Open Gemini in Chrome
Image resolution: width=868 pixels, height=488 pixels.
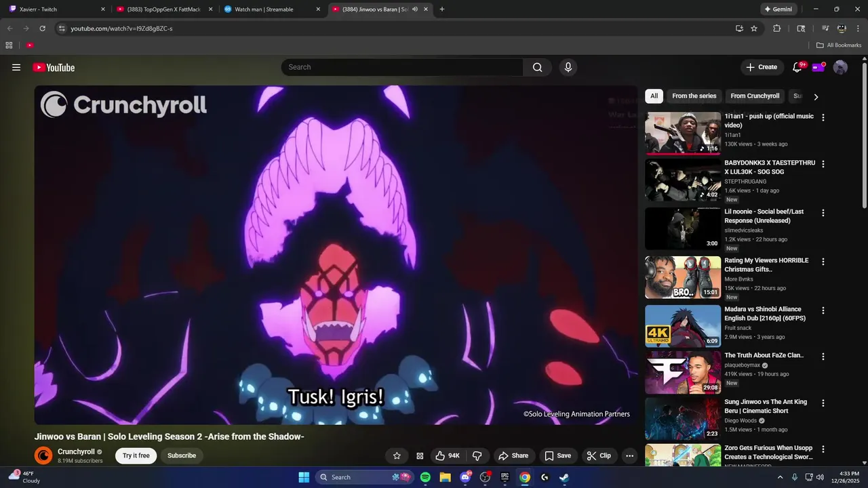pos(778,9)
